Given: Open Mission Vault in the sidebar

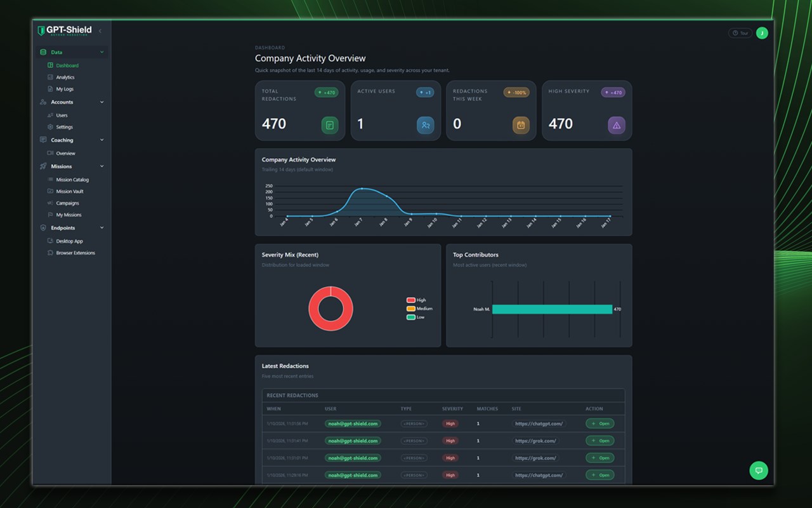Looking at the screenshot, I should point(70,191).
